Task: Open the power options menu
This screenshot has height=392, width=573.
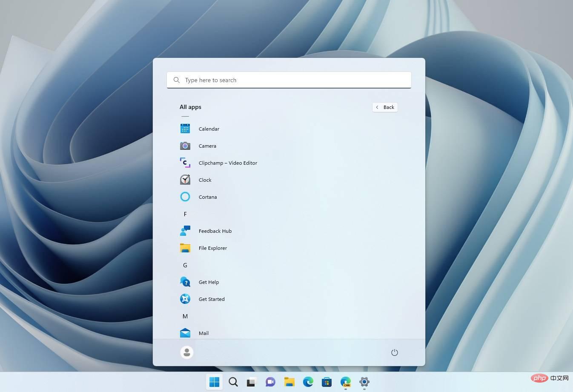Action: point(394,352)
